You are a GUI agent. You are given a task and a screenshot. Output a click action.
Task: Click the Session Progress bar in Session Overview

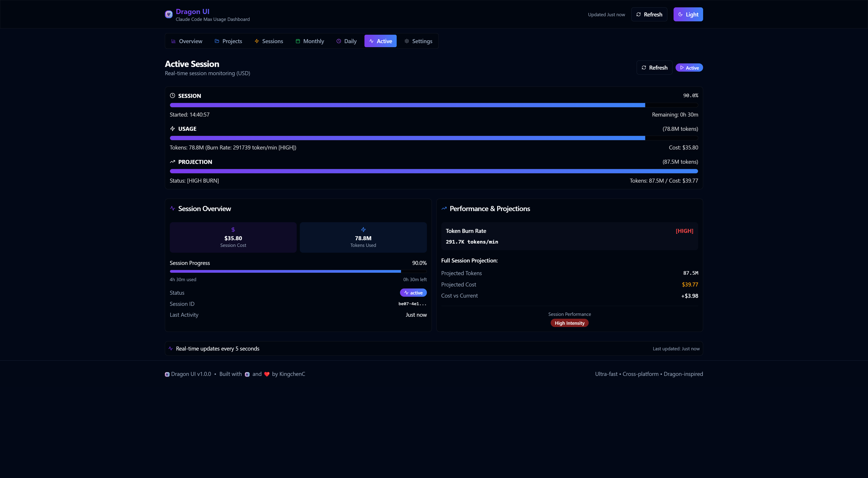point(298,271)
